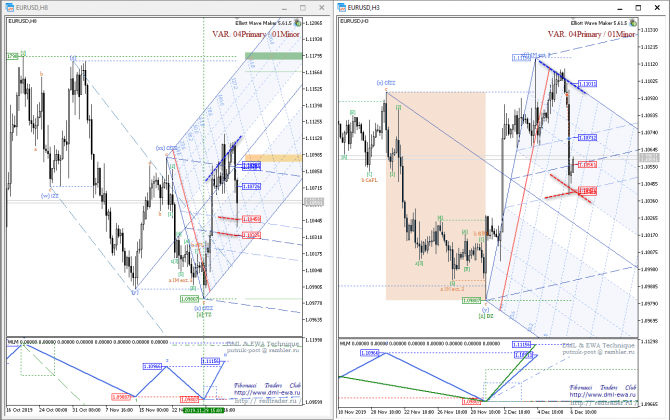Viewport: 670px width, 420px height.
Task: Select the (w) iZZ wave label in H8
Action: (x=50, y=196)
